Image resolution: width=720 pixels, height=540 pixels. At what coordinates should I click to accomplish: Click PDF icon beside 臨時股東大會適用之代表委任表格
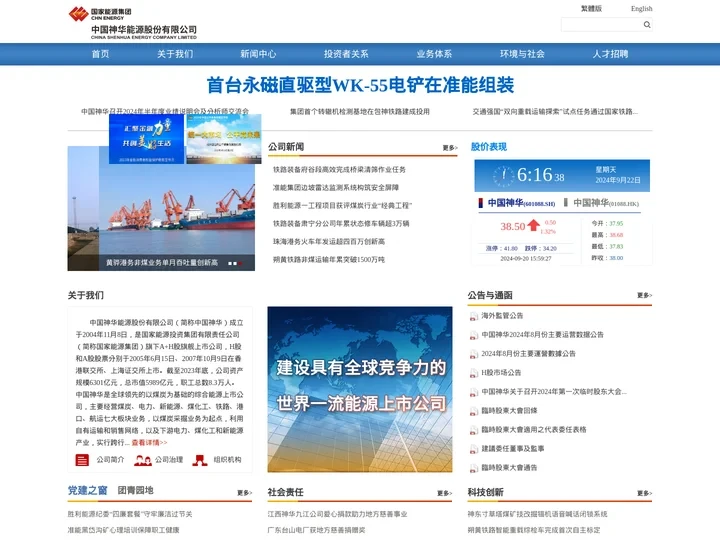coord(473,430)
